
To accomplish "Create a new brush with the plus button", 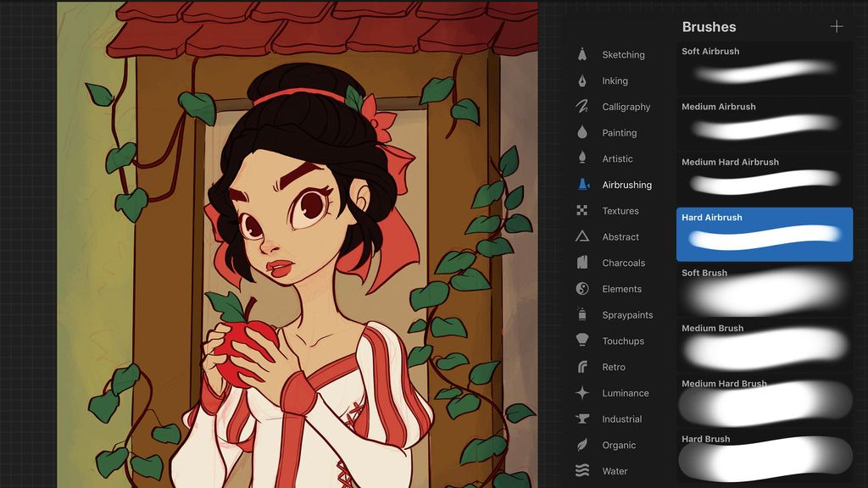I will 837,26.
